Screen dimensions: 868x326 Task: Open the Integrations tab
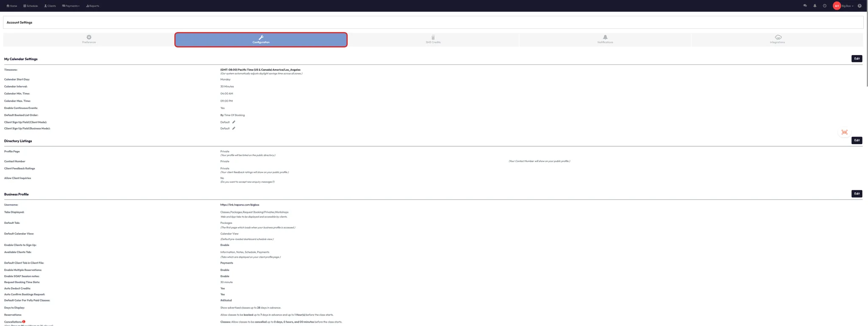(777, 39)
